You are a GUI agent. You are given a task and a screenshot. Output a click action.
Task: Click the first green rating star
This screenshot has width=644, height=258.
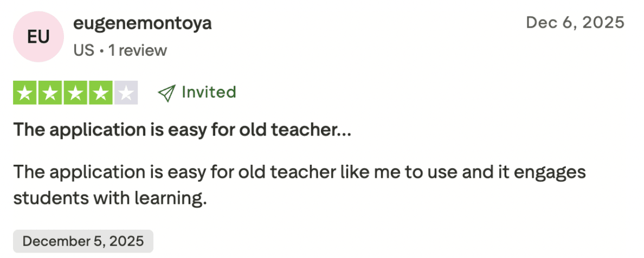[x=25, y=93]
